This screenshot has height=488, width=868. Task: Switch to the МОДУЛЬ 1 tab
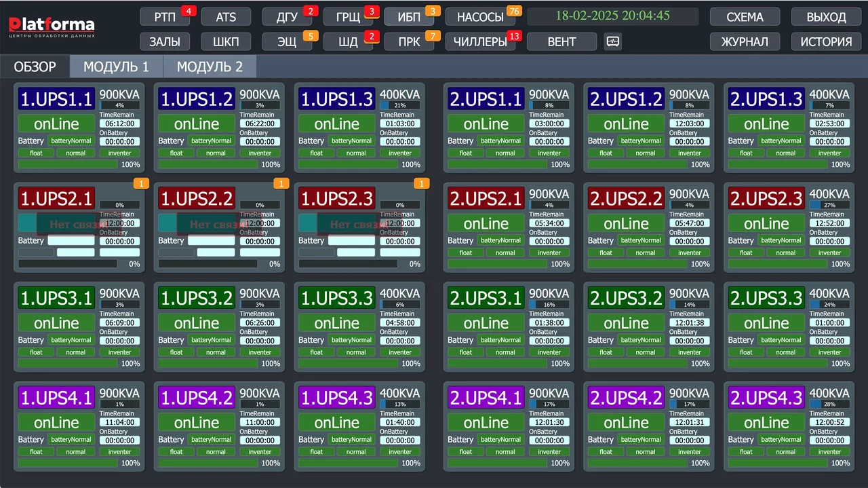(116, 67)
